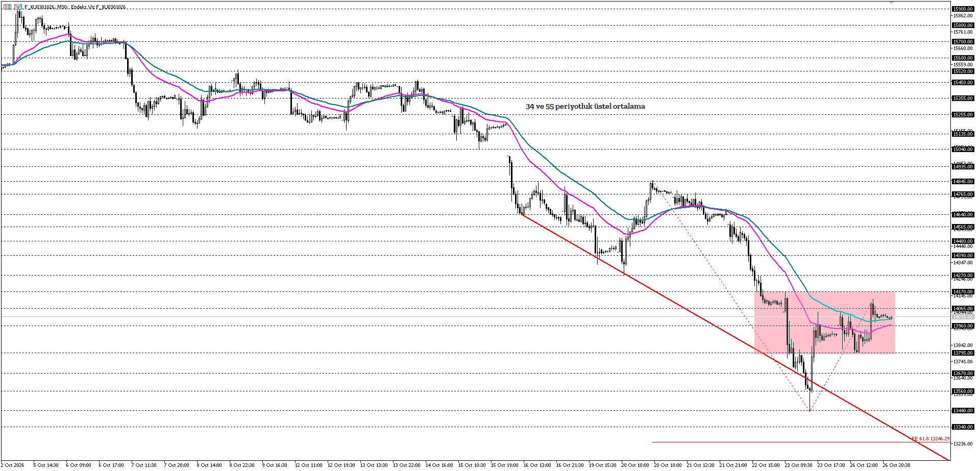Click the 15900.00 price level label
Screen dimensions: 980x471
[963, 9]
